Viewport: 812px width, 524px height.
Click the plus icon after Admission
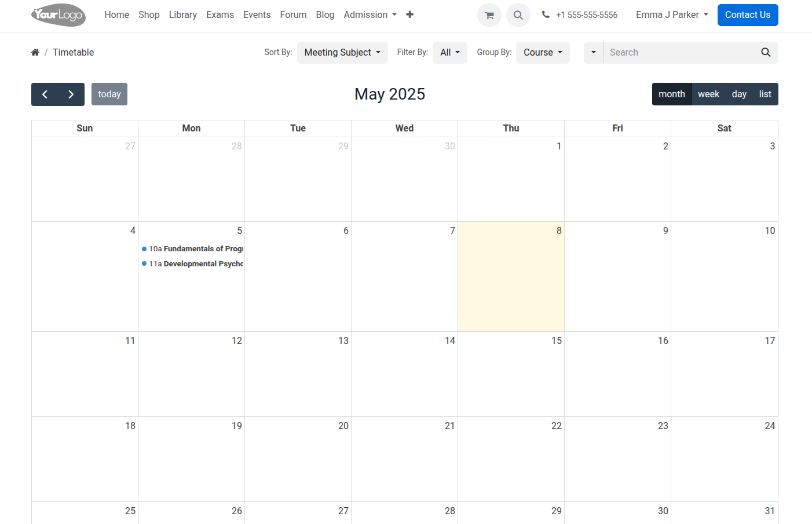tap(409, 14)
